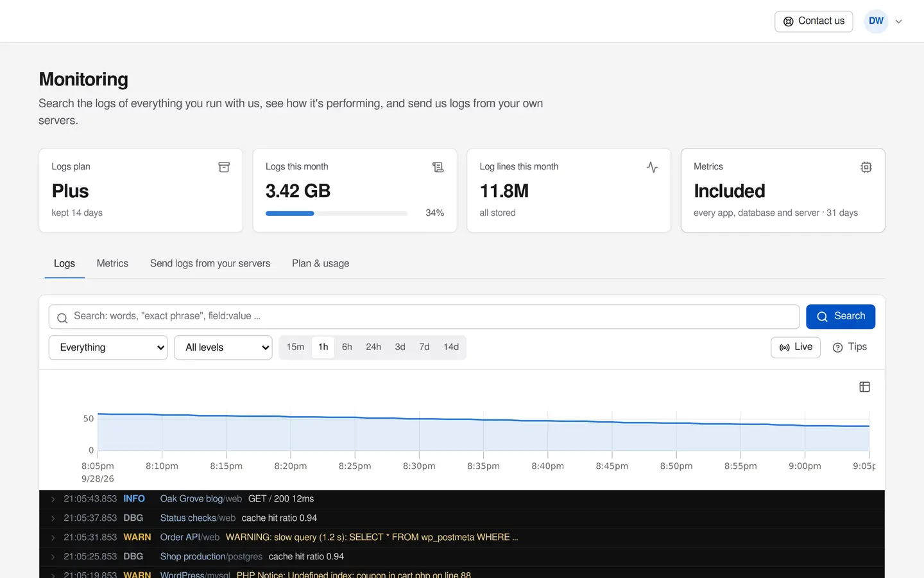Viewport: 924px width, 578px height.
Task: Select the 1h time range
Action: point(323,347)
